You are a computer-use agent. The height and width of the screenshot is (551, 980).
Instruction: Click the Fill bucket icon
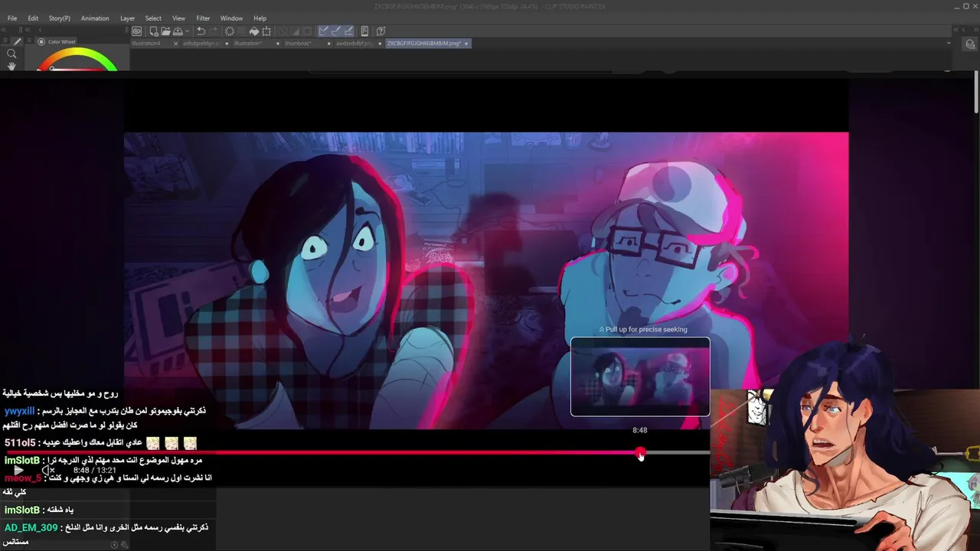(x=254, y=31)
